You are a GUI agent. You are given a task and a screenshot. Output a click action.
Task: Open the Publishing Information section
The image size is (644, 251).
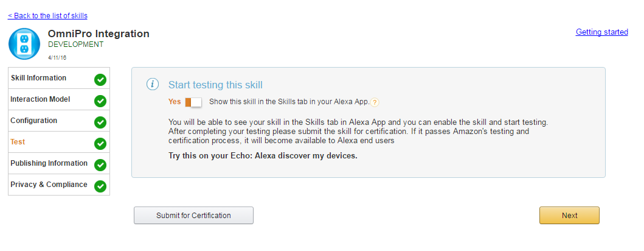pos(49,163)
